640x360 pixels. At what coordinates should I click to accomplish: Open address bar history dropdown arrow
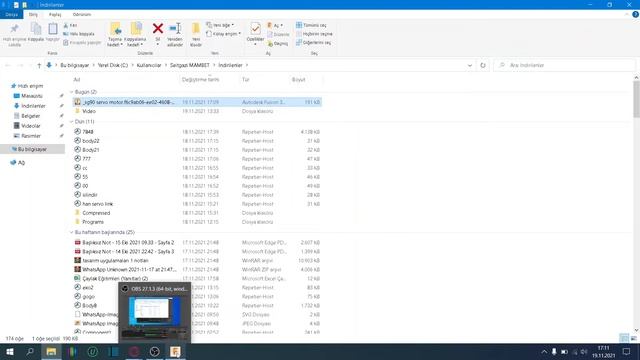470,65
